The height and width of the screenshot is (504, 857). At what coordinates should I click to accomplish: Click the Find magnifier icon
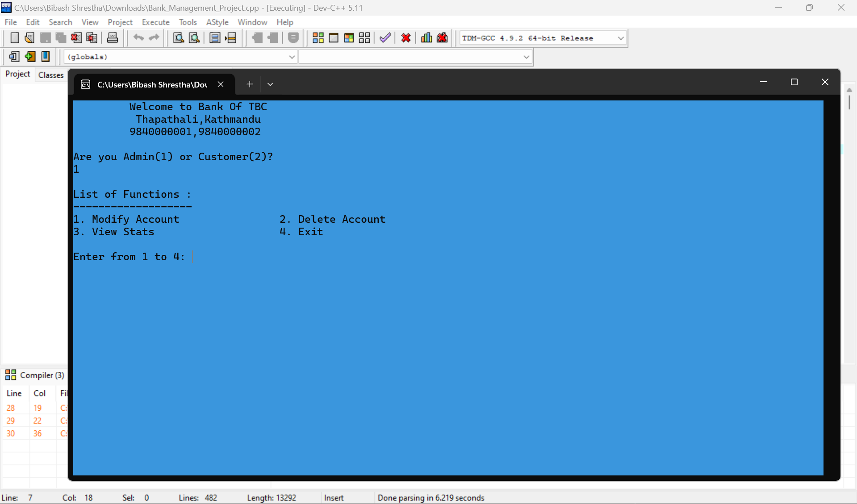click(x=179, y=38)
